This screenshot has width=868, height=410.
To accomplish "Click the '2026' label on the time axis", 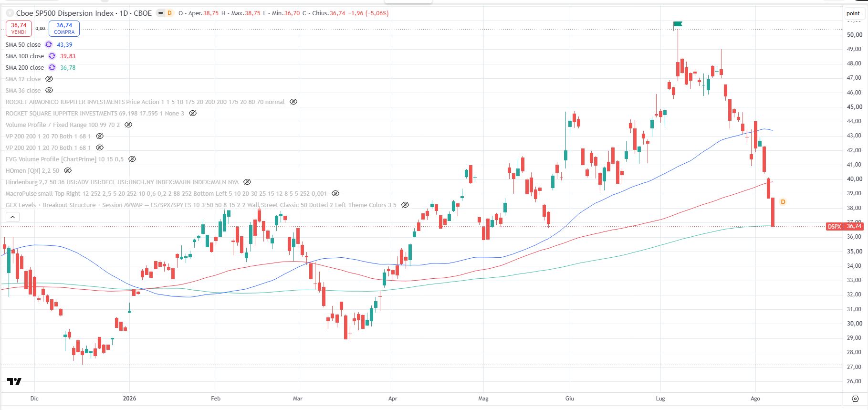I will tap(129, 398).
